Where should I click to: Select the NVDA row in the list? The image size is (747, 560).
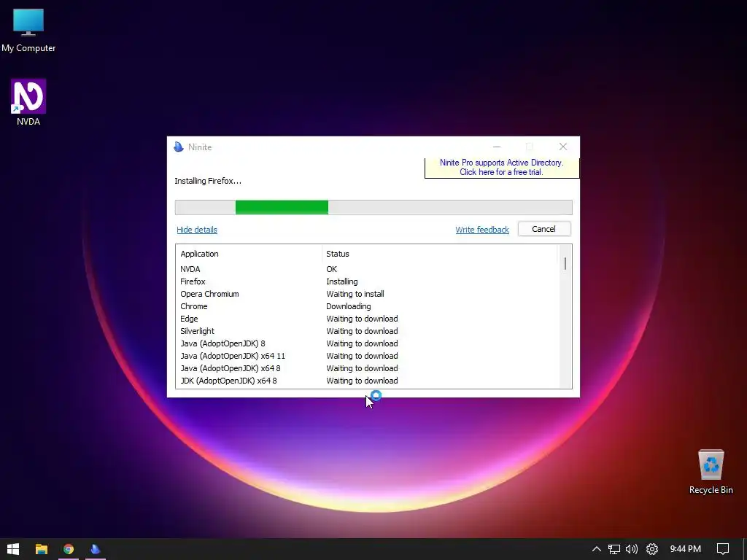[x=367, y=269]
